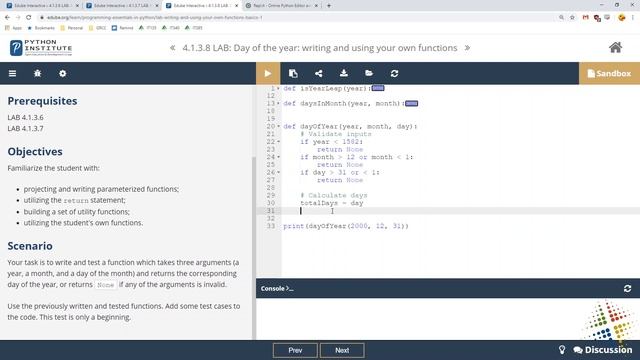Image resolution: width=640 pixels, height=360 pixels.
Task: Open a new browser tab with the plus button
Action: (329, 6)
